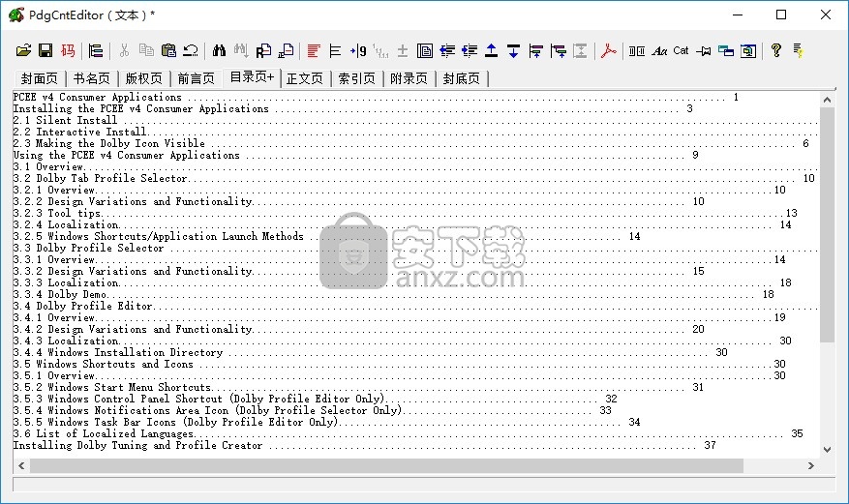Click the replace R page icon

263,51
